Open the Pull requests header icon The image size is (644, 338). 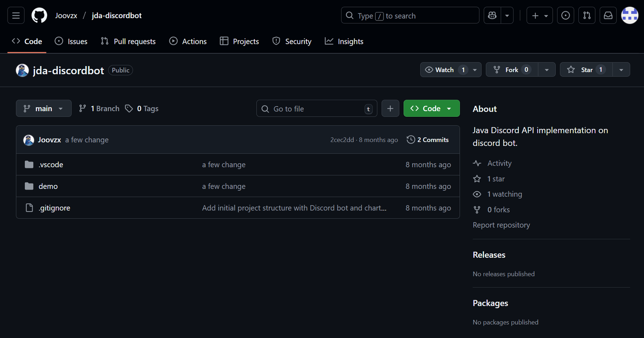coord(587,16)
